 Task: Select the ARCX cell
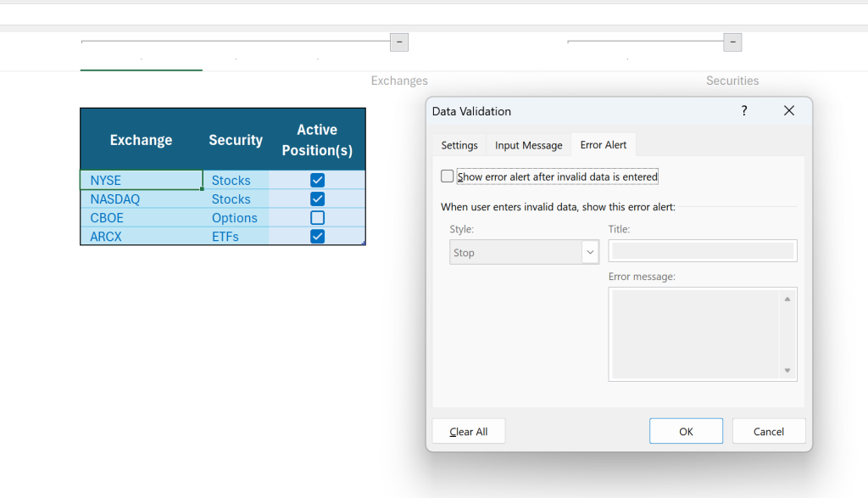coord(142,237)
